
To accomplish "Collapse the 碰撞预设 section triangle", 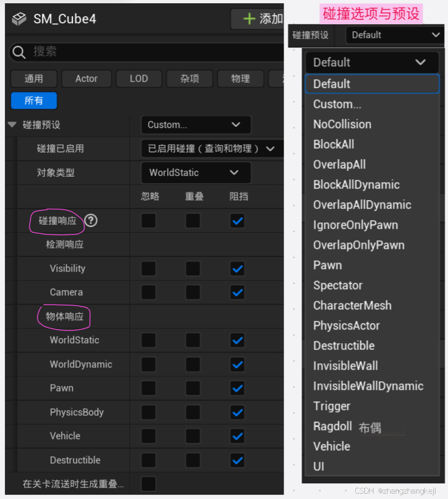I will 12,124.
